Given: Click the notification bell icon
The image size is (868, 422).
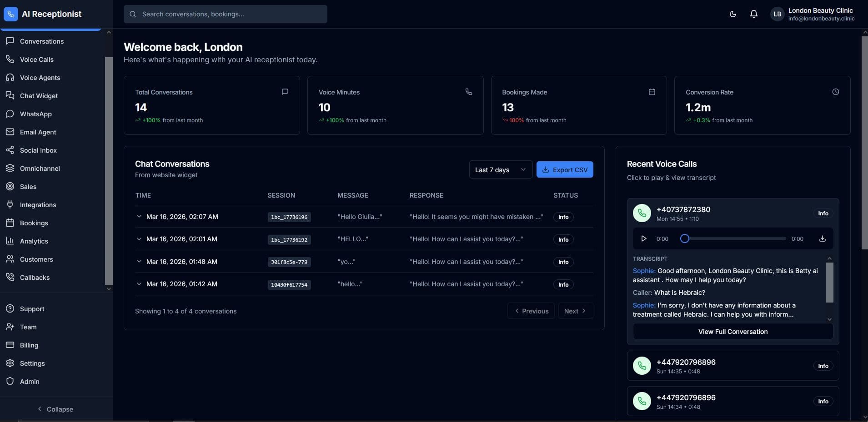Looking at the screenshot, I should click(753, 14).
